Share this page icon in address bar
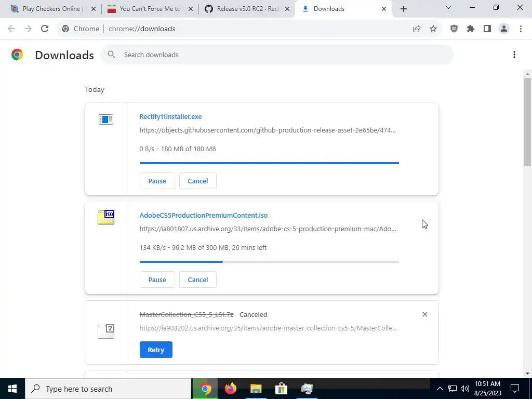Image resolution: width=532 pixels, height=399 pixels. tap(417, 29)
